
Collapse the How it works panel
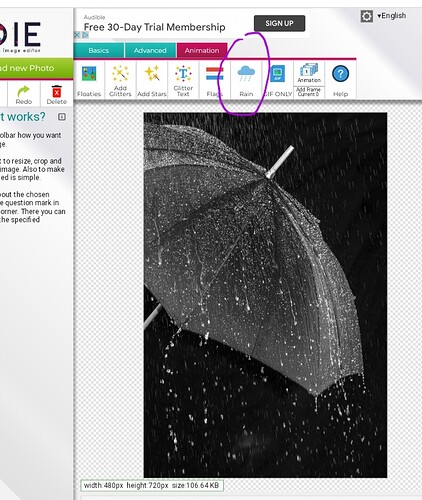tap(62, 117)
